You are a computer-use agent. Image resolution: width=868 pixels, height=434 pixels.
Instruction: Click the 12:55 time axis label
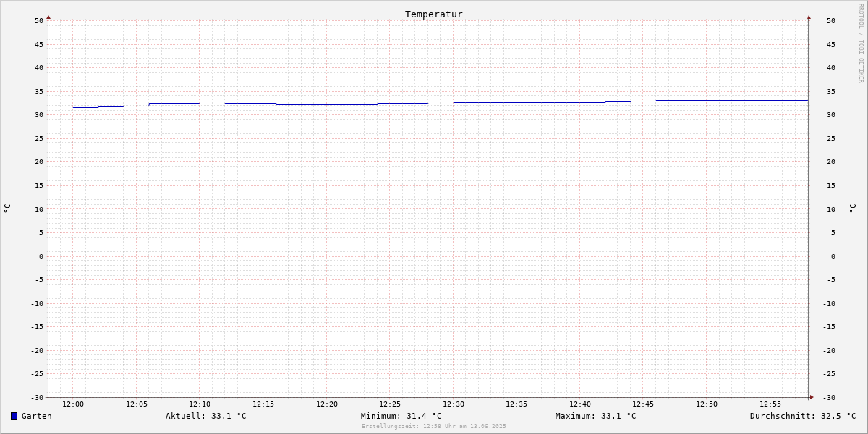(x=770, y=404)
